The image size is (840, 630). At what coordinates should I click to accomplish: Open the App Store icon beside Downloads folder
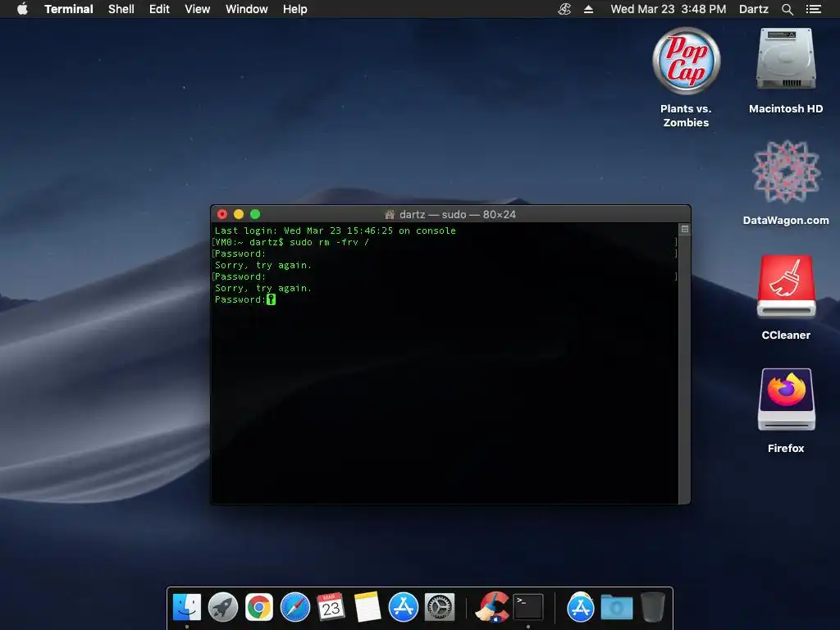pos(581,607)
